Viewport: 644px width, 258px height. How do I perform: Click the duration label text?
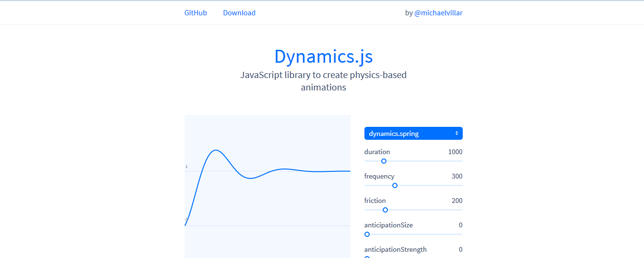[x=377, y=152]
